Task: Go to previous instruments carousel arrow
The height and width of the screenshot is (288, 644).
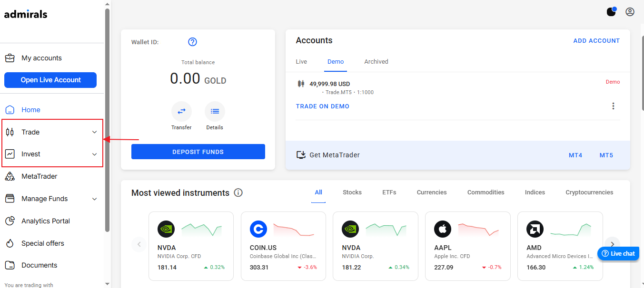Action: (x=139, y=244)
